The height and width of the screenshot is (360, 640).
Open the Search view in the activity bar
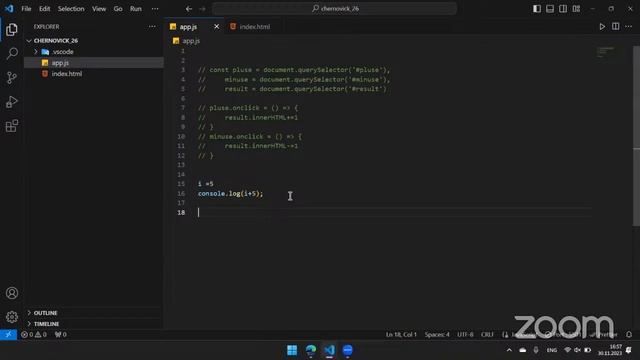12,53
